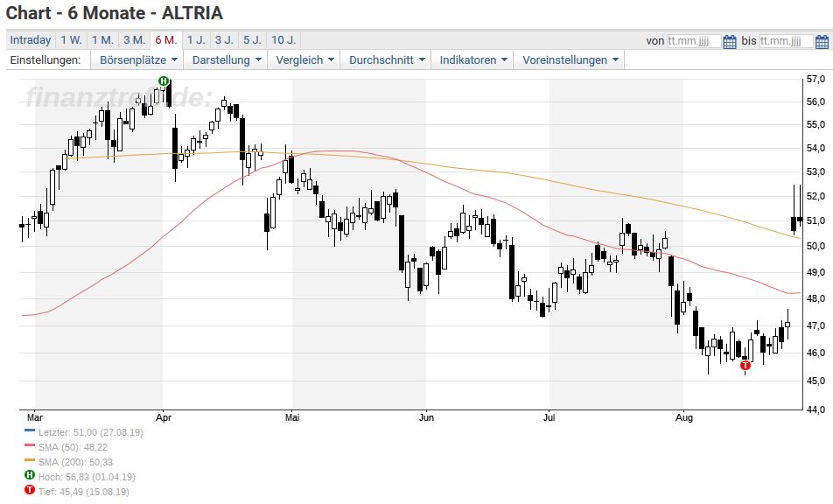Click the 'Tief: 45,49 (15.08.19)' legend entry
The width and height of the screenshot is (833, 504).
tap(83, 492)
